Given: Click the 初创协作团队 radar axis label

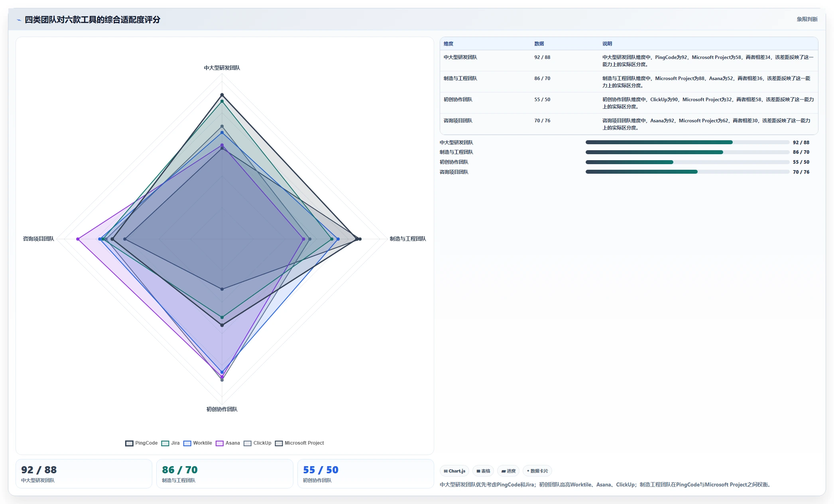Looking at the screenshot, I should (x=222, y=409).
